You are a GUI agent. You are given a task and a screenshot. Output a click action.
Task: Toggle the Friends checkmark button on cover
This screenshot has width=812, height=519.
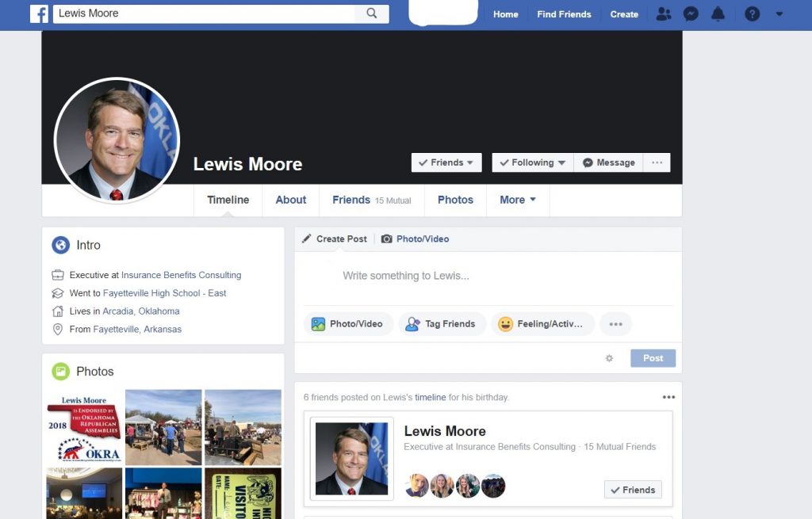click(x=446, y=162)
